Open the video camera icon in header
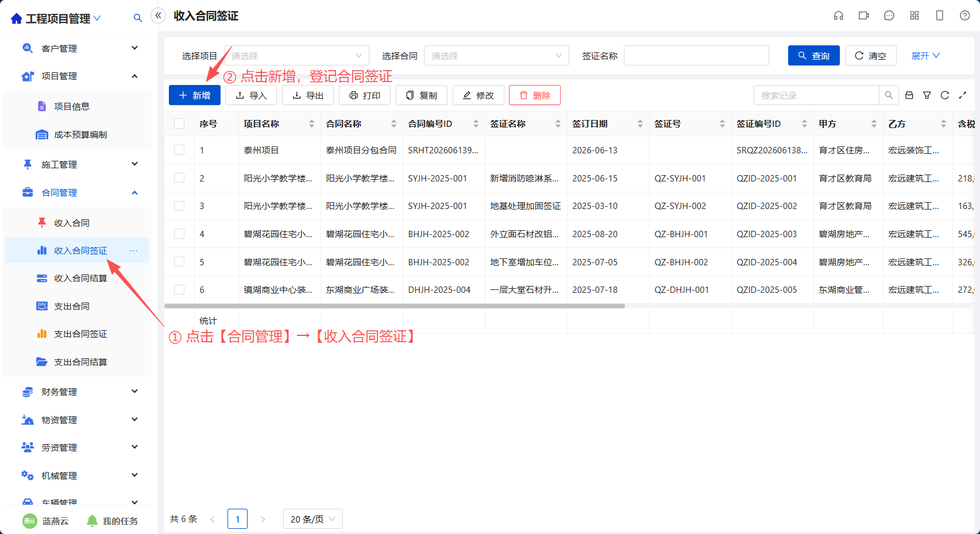 click(x=864, y=16)
